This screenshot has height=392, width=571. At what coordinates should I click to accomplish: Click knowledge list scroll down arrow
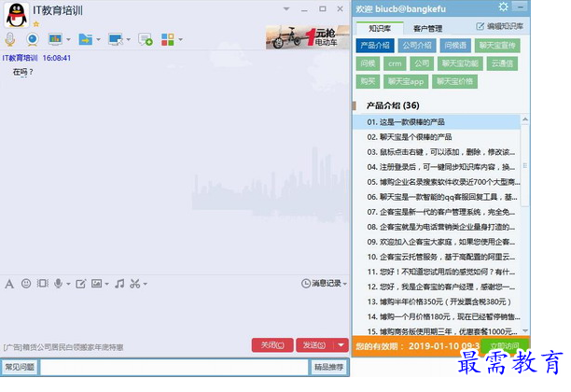[x=525, y=330]
